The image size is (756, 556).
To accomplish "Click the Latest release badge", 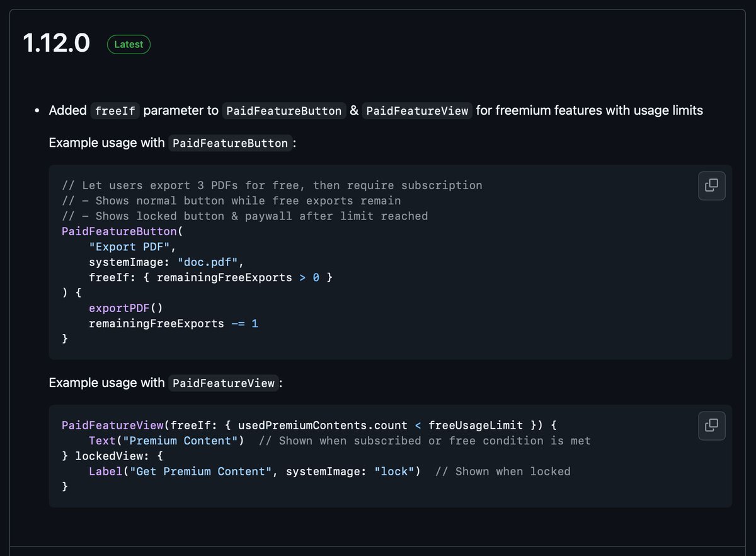I will [129, 44].
